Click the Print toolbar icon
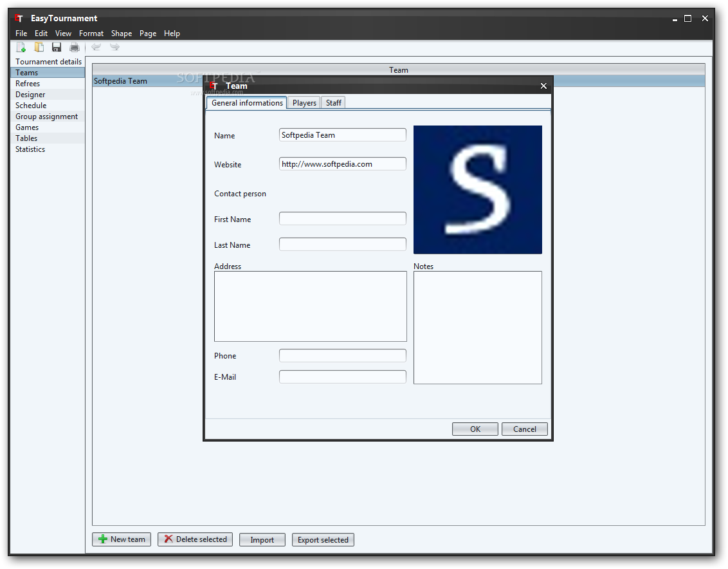Screen dimensions: 728x569 coord(75,47)
